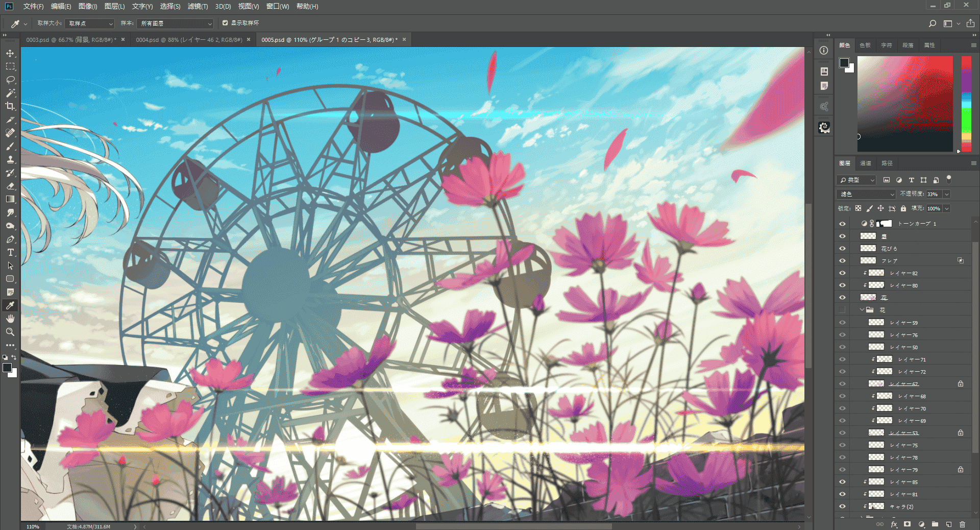Hide the 花びら layer

[842, 249]
